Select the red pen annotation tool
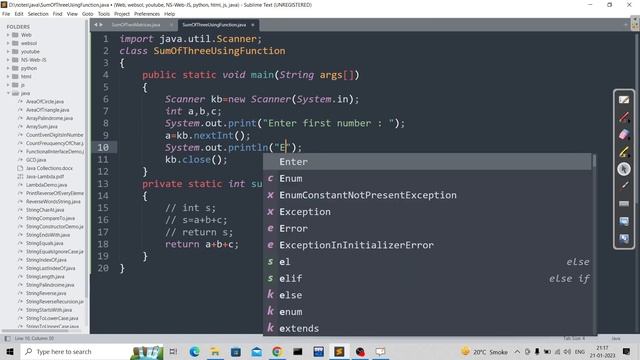Image resolution: width=640 pixels, height=360 pixels. [x=624, y=118]
